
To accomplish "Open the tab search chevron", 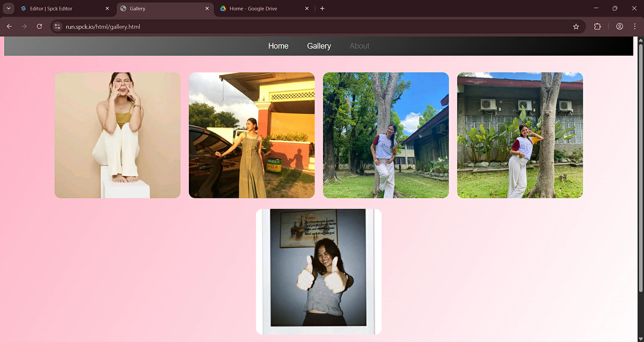I will point(8,8).
